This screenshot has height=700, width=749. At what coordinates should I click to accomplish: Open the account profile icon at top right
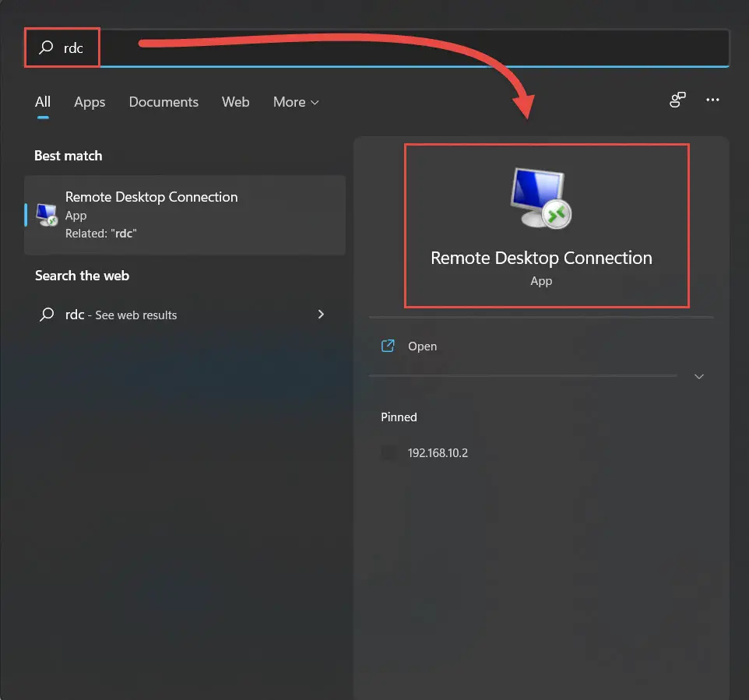tap(677, 100)
